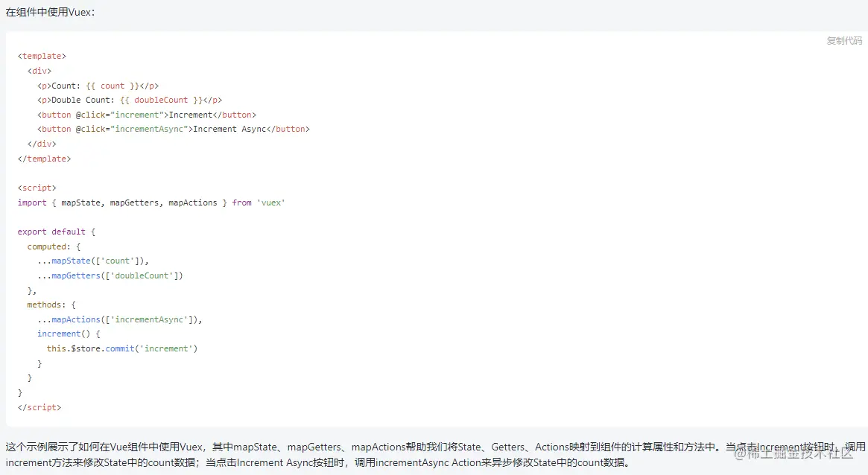Click the methods: { line
This screenshot has width=868, height=475.
pos(51,305)
